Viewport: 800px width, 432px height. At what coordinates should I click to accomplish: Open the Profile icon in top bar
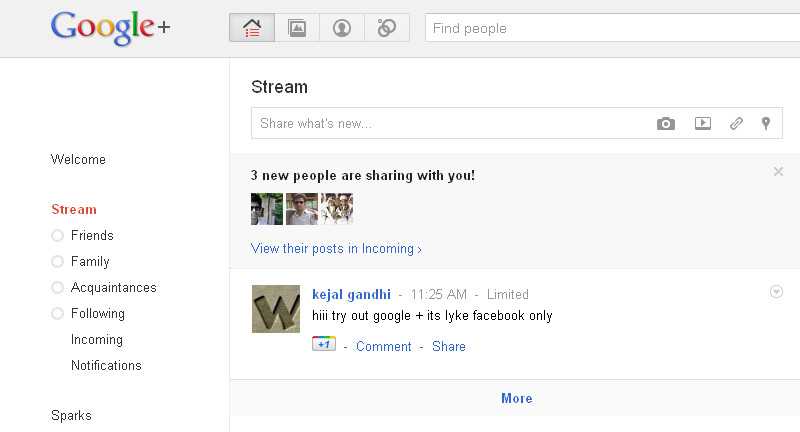click(342, 28)
